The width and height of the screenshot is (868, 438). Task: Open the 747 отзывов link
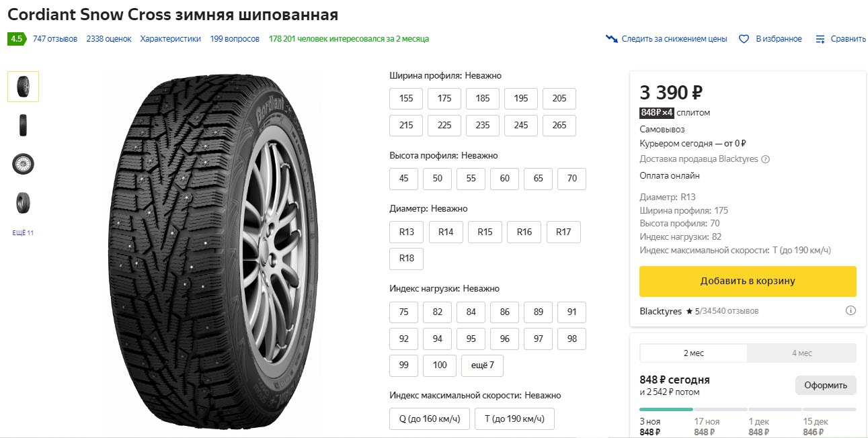[x=56, y=39]
